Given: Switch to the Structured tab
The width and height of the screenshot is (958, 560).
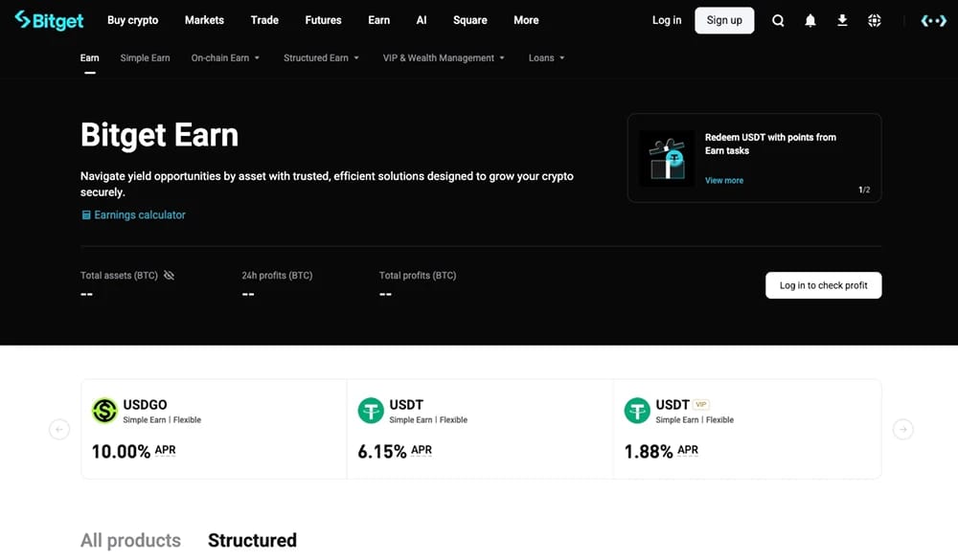Looking at the screenshot, I should (x=252, y=541).
